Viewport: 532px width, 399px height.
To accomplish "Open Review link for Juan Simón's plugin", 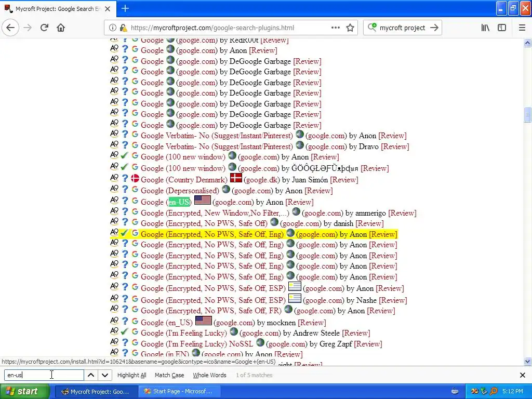I will tap(344, 180).
